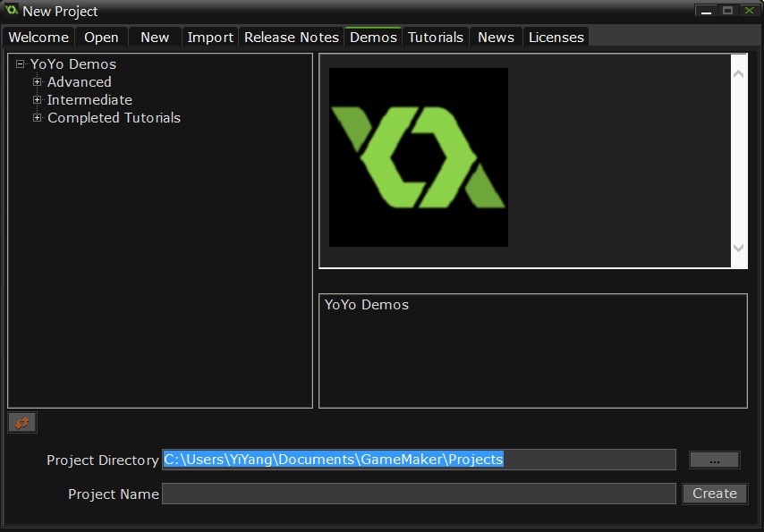Minimize the New Project window
764x532 pixels.
706,10
